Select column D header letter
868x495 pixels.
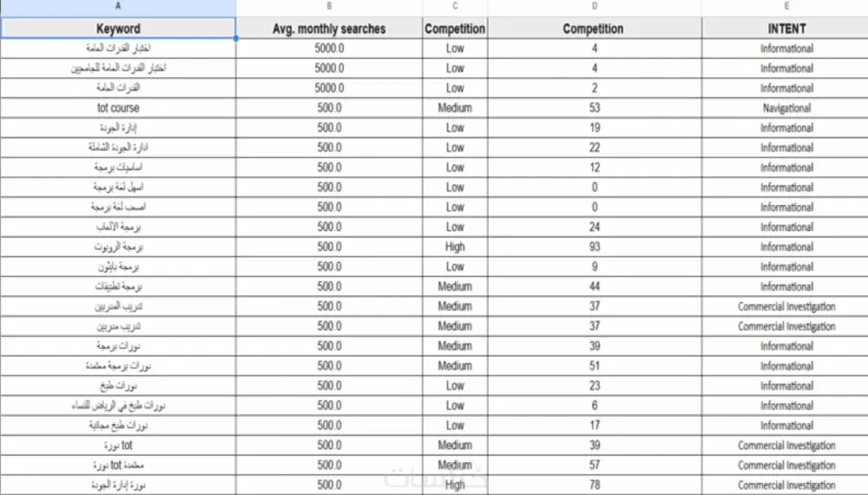(x=595, y=6)
